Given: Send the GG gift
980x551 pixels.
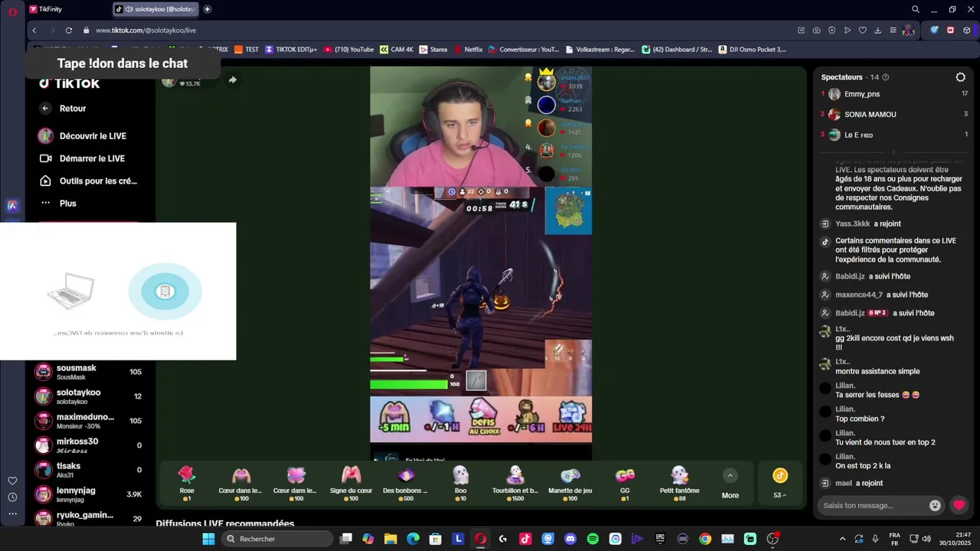Looking at the screenshot, I should pos(625,483).
